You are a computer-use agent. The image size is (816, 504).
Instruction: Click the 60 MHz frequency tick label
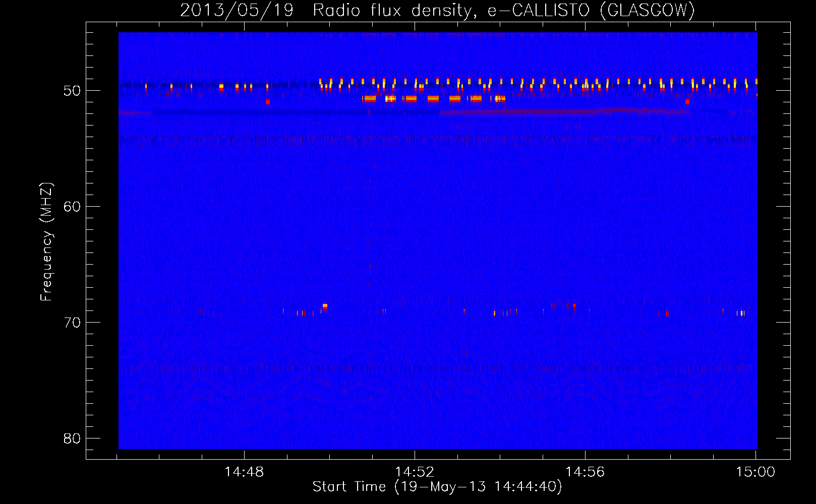[x=72, y=207]
